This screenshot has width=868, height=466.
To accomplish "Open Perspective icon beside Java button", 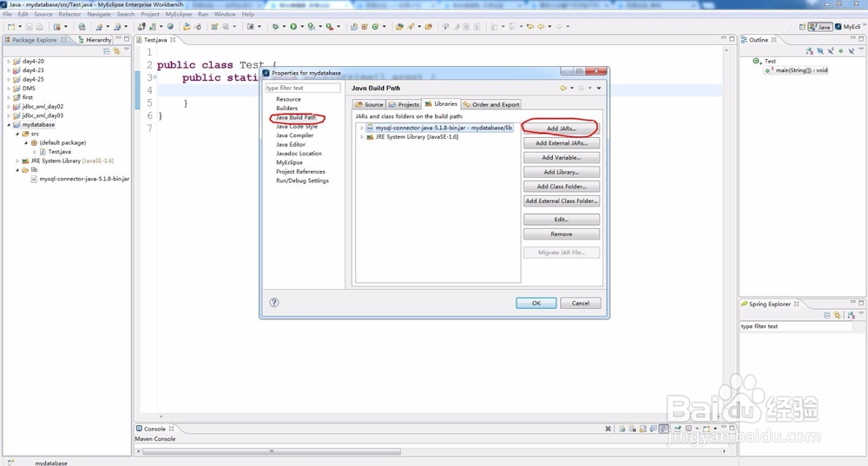I will pos(802,27).
